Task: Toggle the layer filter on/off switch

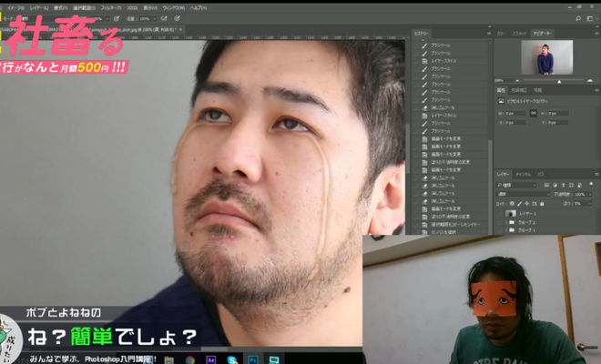Action: click(x=593, y=183)
